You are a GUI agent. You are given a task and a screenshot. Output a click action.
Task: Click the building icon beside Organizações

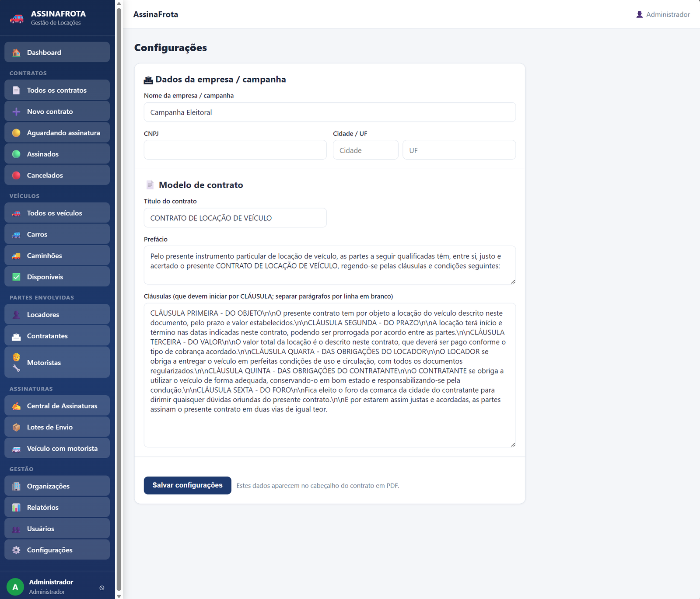pos(16,486)
